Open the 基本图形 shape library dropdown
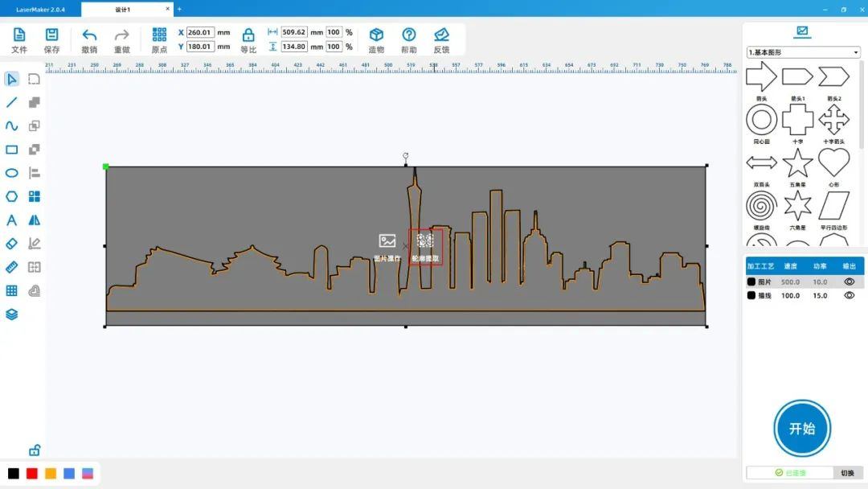This screenshot has width=868, height=489. coord(803,52)
